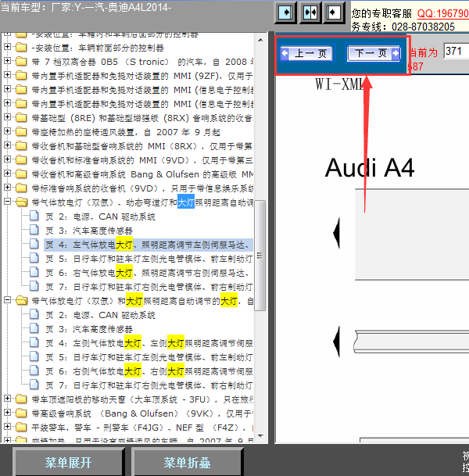Click the 带高级音响系统 (Bang & Olufsen) folder label
The height and width of the screenshot is (476, 469).
click(x=142, y=413)
